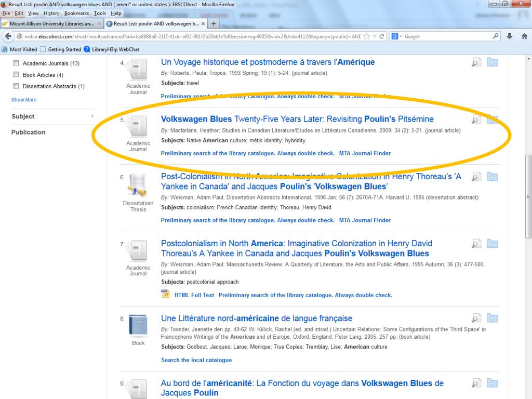Open 'Un Voyage historique et postmoderne' article

[268, 62]
